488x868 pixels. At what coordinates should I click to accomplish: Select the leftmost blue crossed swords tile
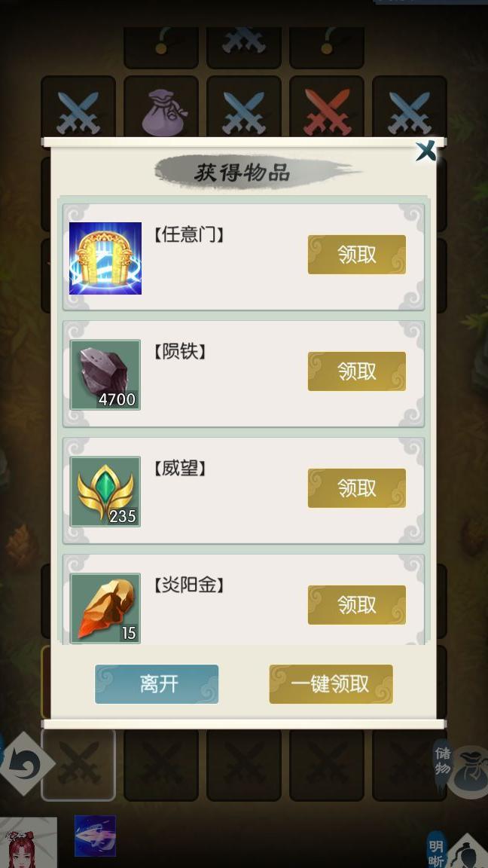point(78,108)
